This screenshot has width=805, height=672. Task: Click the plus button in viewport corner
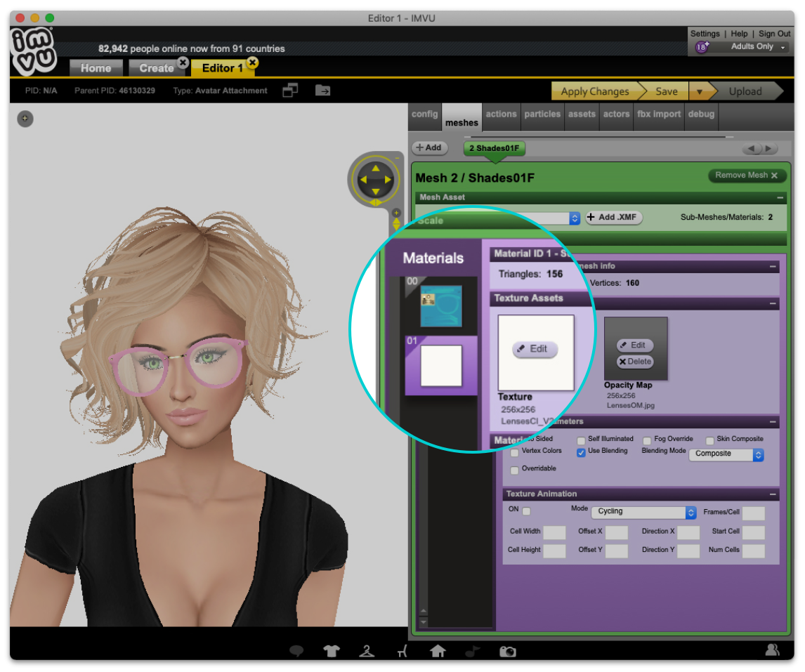tap(25, 119)
